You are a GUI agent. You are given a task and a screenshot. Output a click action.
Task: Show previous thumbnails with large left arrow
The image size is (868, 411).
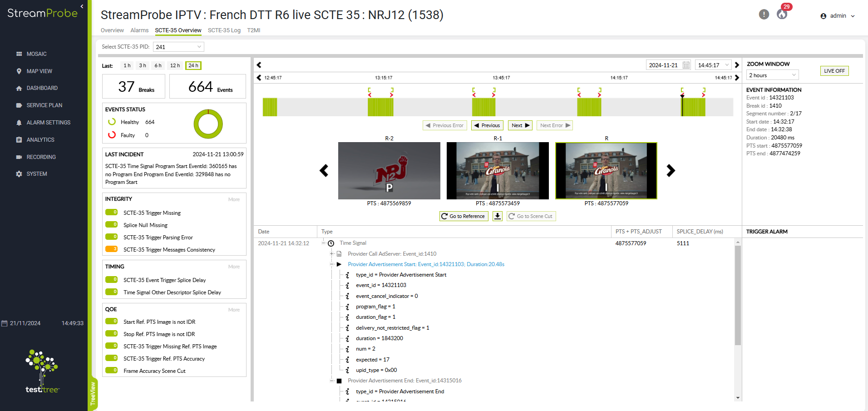[x=324, y=171]
